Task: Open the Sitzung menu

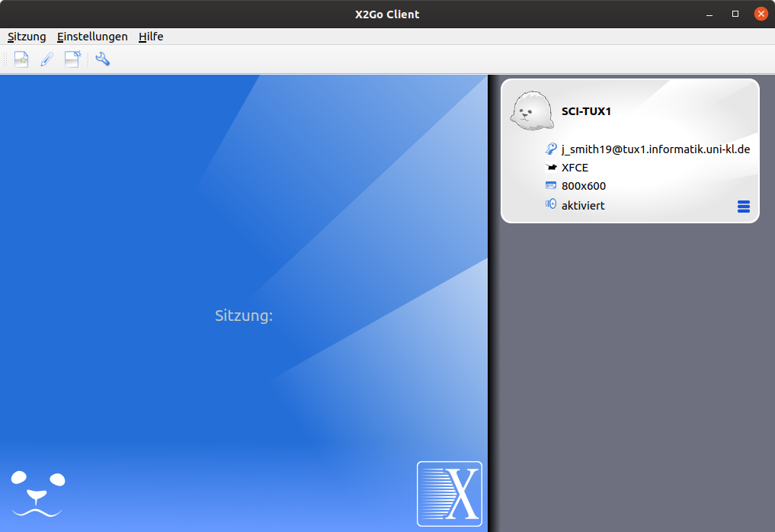Action: click(x=27, y=37)
